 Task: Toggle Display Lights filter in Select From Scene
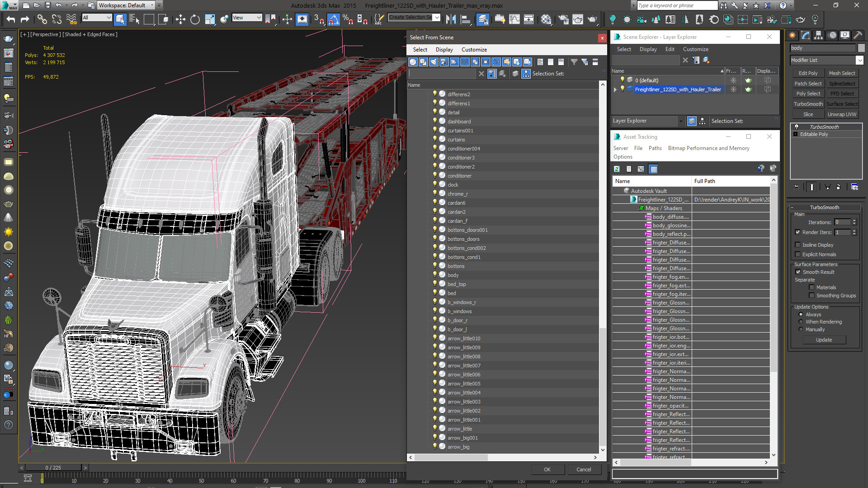[x=434, y=62]
